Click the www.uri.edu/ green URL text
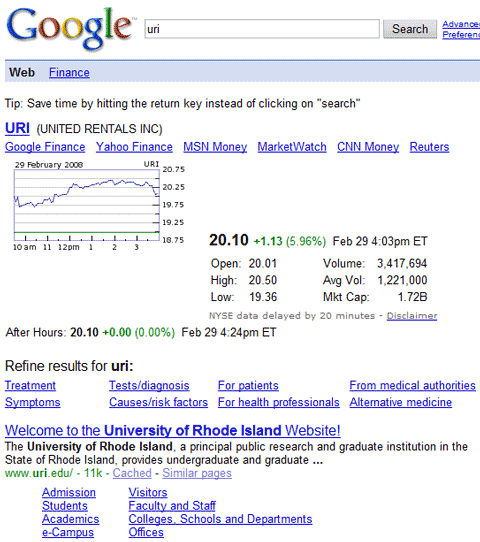Screen dimensions: 480x542 click(39, 473)
